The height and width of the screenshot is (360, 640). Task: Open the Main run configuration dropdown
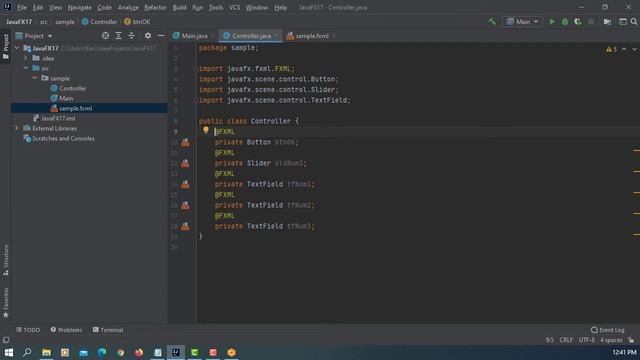pos(522,22)
